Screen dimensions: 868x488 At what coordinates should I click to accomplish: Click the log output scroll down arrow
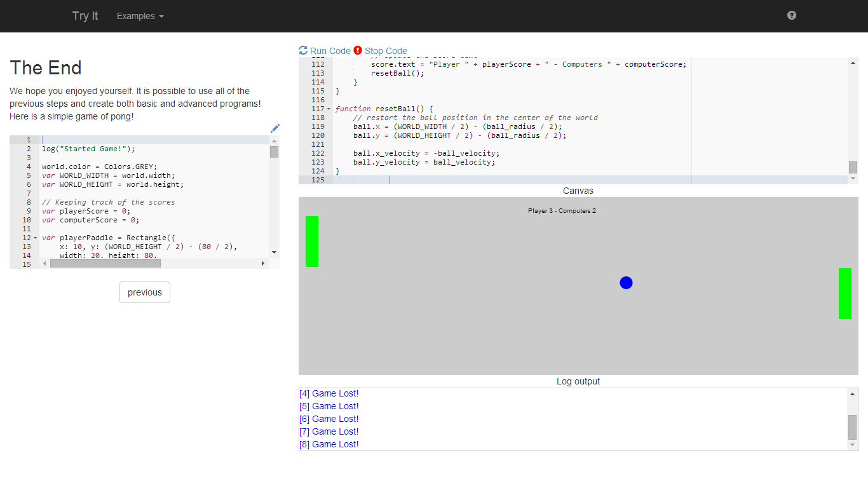[852, 445]
